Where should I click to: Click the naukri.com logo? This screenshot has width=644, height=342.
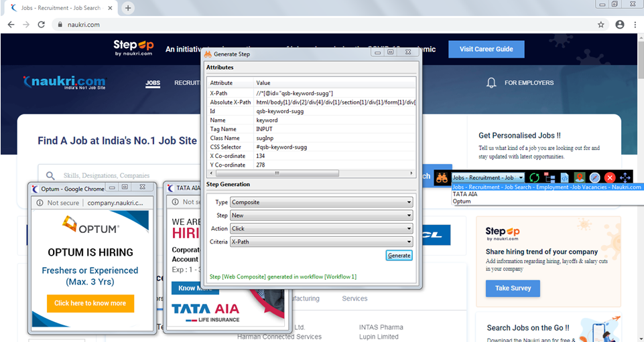tap(65, 82)
